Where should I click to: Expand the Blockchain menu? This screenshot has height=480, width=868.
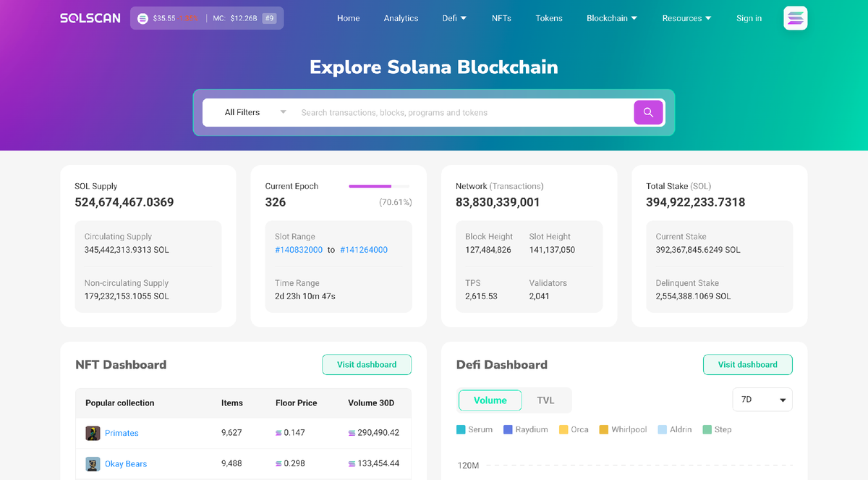[612, 18]
